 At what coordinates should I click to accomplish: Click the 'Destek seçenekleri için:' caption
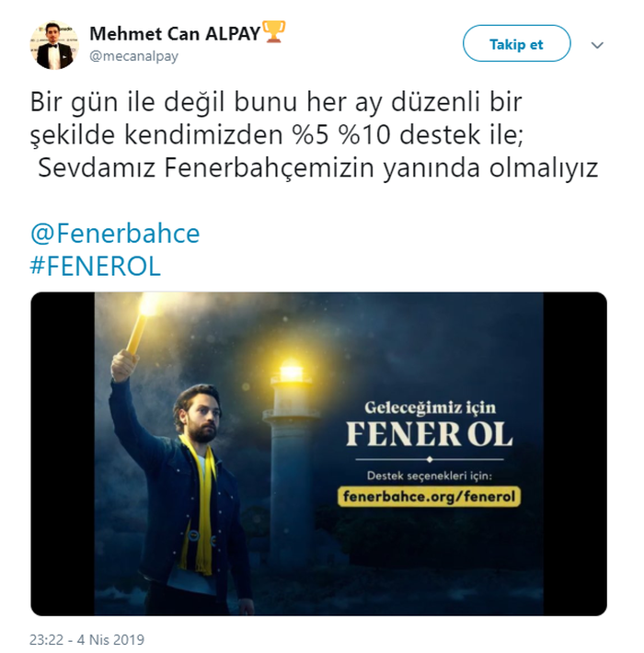coord(429,475)
